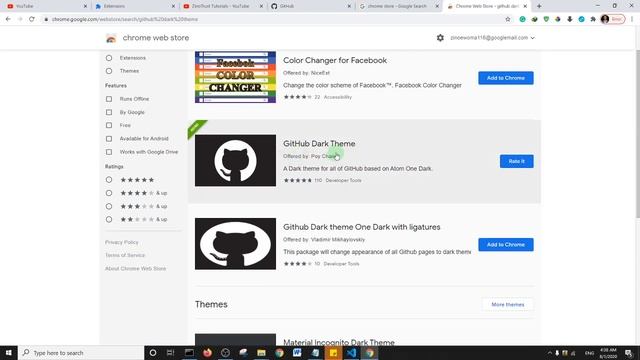This screenshot has height=360, width=640.
Task: Add Github Dark theme One Dark to Chrome
Action: 506,244
